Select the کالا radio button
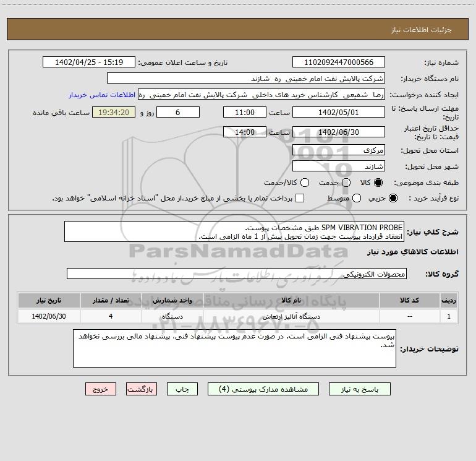Viewport: 476px width, 461px height. (x=378, y=183)
